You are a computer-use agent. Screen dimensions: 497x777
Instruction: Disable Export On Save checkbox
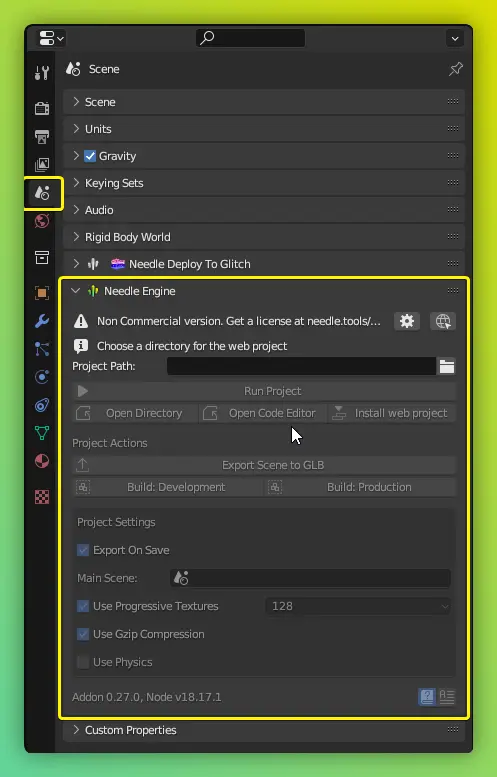tap(83, 550)
